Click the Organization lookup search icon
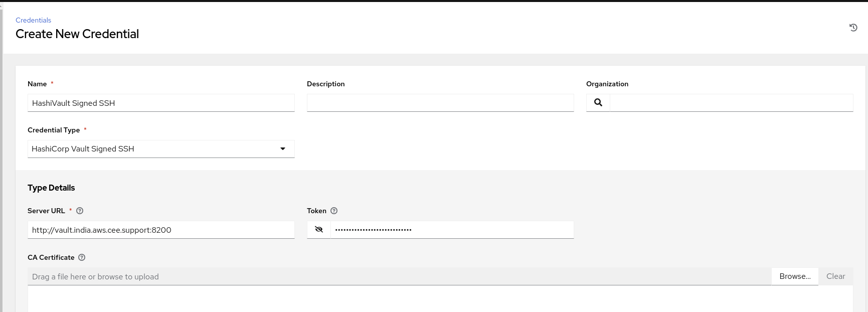868x312 pixels. pos(598,102)
